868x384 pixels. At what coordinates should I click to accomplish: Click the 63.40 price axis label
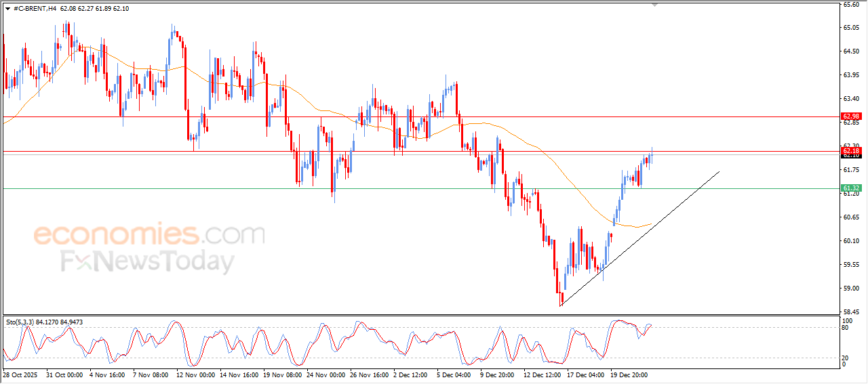point(851,99)
